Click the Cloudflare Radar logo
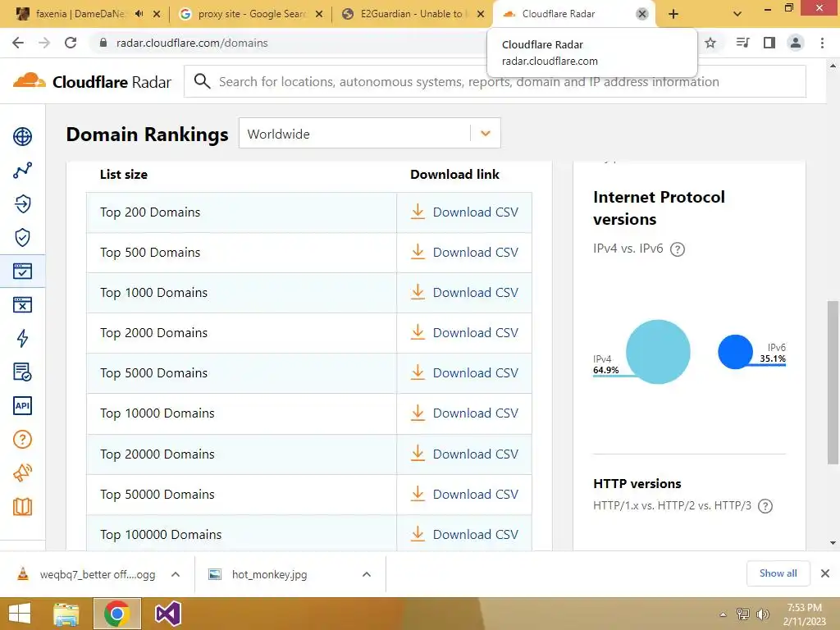 [92, 81]
